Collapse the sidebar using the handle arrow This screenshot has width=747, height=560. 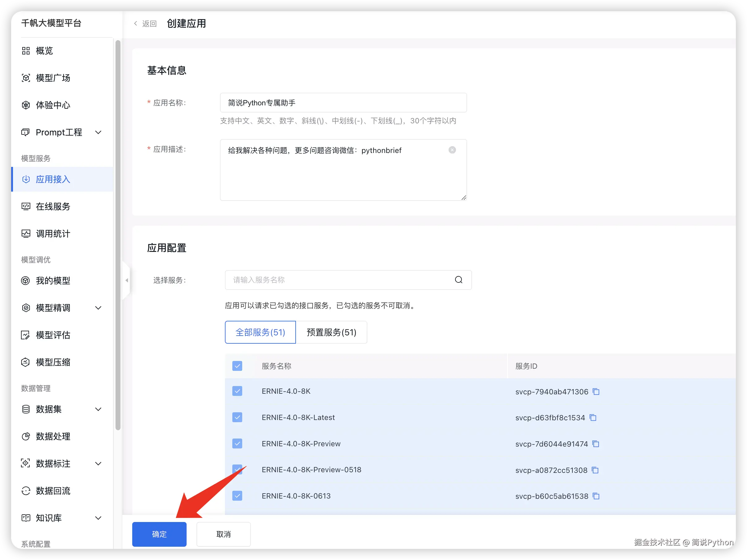coord(127,280)
